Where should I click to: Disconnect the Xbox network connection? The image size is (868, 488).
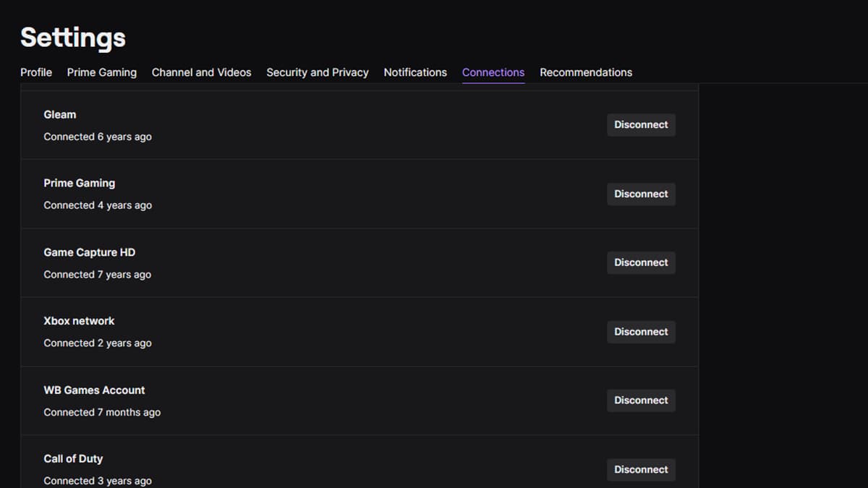coord(641,332)
